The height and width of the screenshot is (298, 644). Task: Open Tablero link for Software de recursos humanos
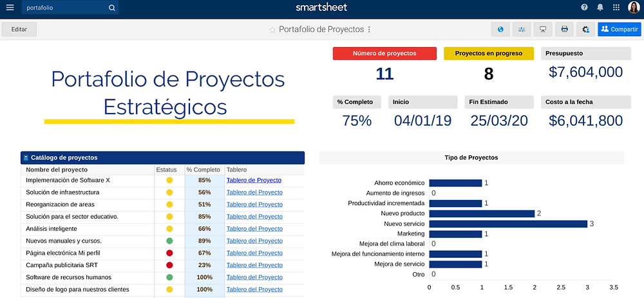coord(254,277)
